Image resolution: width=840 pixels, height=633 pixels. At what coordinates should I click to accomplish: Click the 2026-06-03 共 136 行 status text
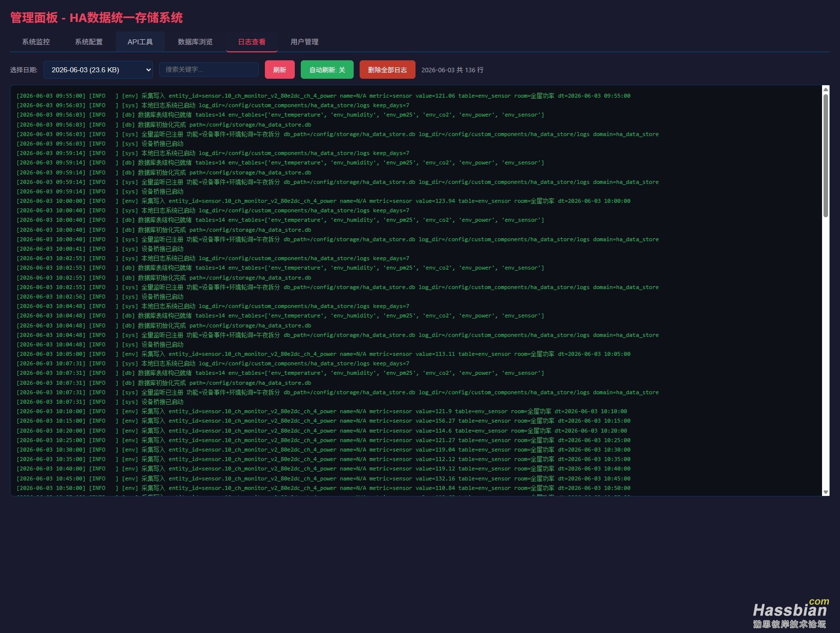452,70
